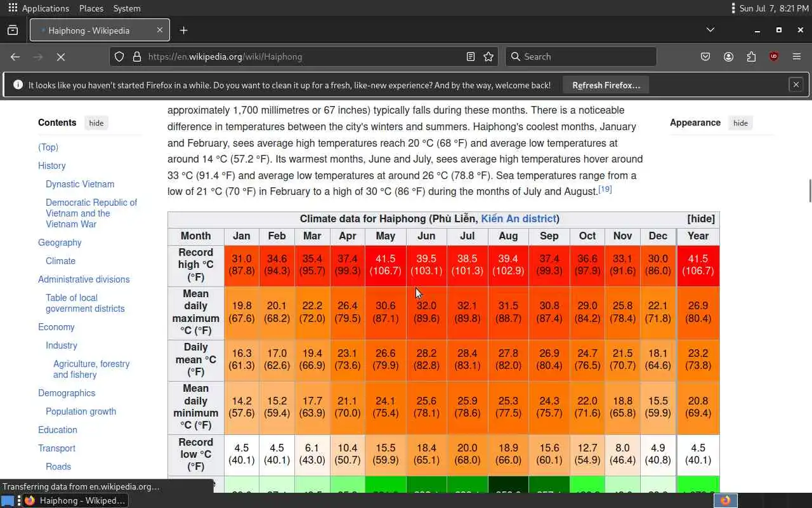812x508 pixels.
Task: Open citation reference [19]
Action: click(605, 189)
